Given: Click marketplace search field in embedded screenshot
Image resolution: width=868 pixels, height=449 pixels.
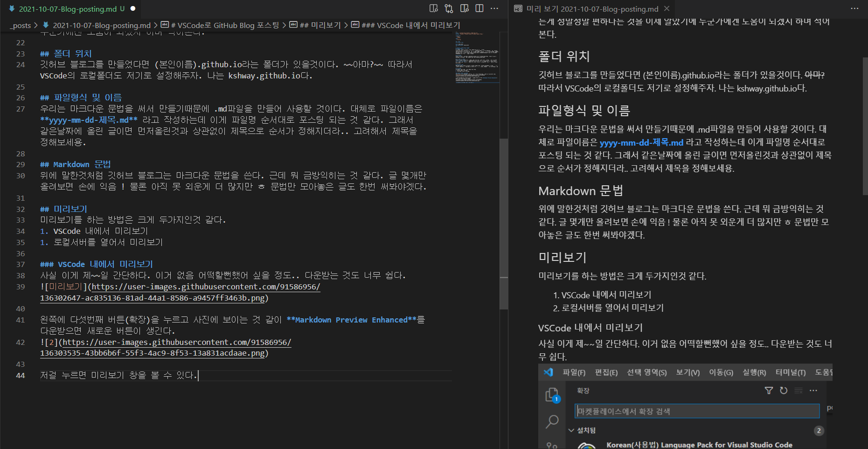Looking at the screenshot, I should (x=697, y=411).
